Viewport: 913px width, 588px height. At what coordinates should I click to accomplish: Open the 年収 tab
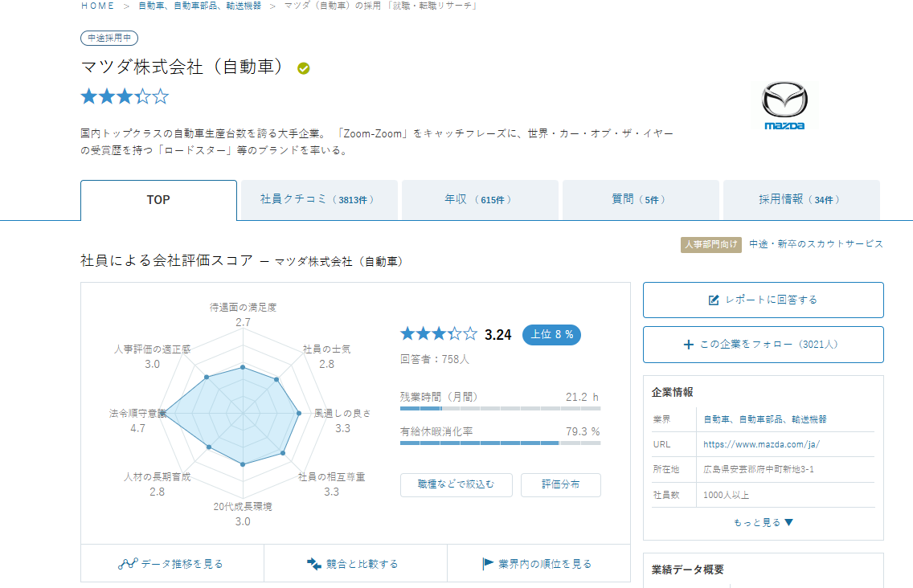[x=480, y=200]
